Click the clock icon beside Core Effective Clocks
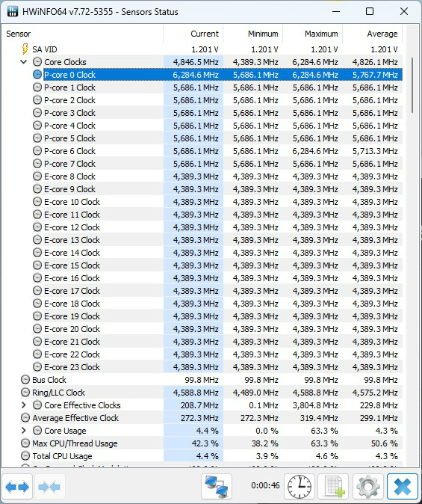The image size is (422, 504). point(37,405)
